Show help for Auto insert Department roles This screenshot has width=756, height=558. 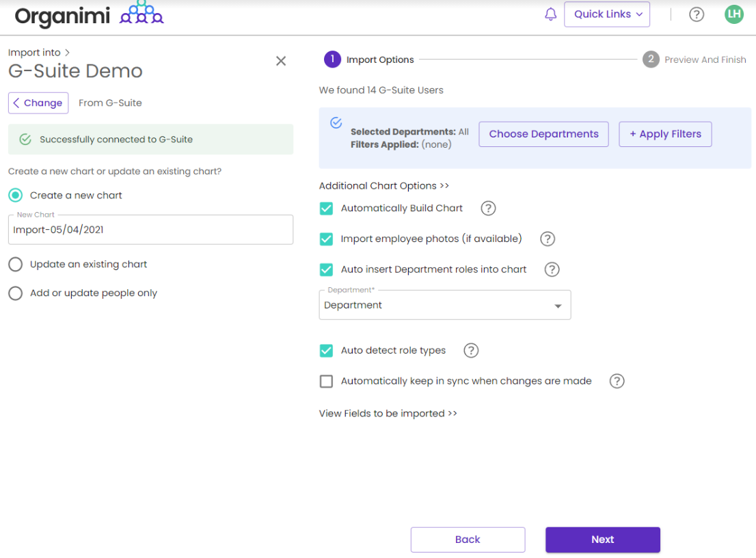[x=552, y=269]
